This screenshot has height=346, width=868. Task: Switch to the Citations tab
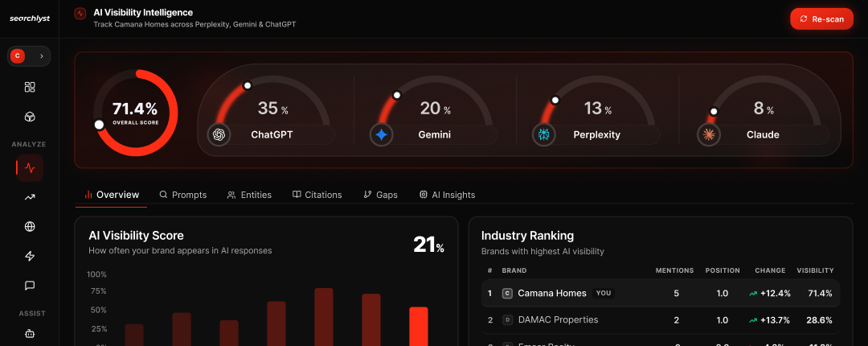click(x=317, y=195)
